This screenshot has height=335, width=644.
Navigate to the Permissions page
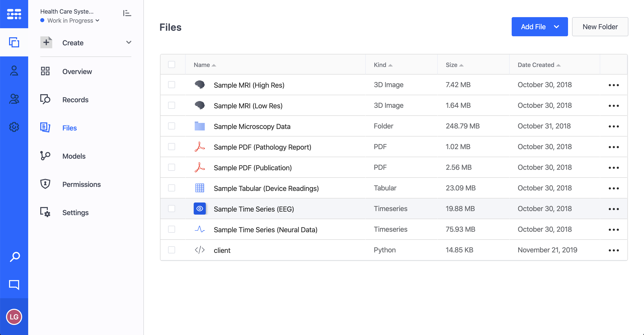tap(81, 184)
